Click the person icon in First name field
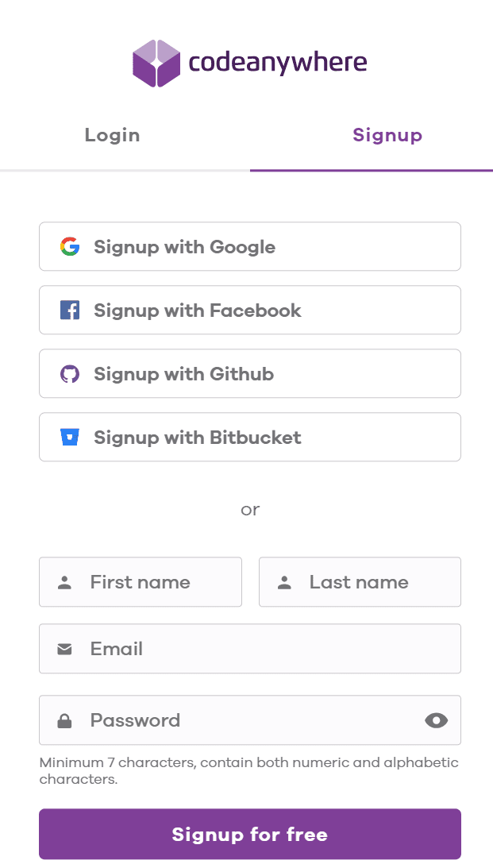Image resolution: width=493 pixels, height=868 pixels. coord(66,582)
